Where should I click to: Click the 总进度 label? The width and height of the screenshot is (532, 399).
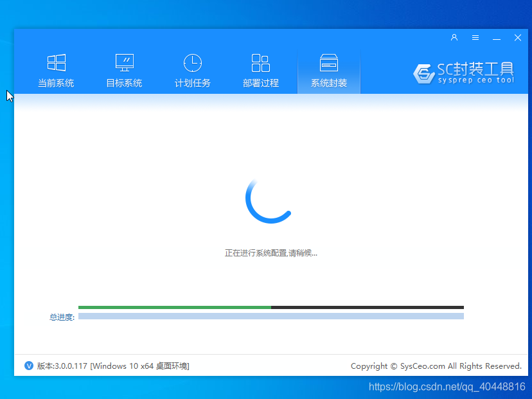click(x=62, y=317)
